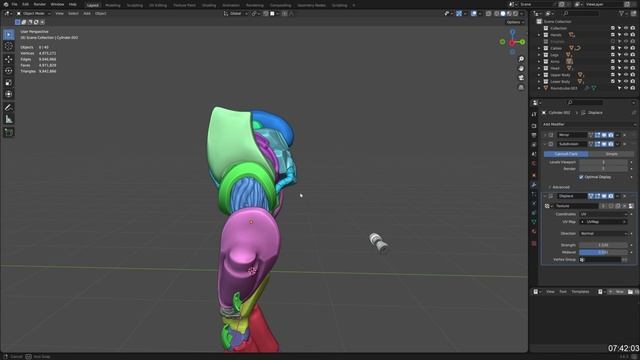Adjust the Displace Midlevel slider
The image size is (640, 360).
click(x=604, y=252)
